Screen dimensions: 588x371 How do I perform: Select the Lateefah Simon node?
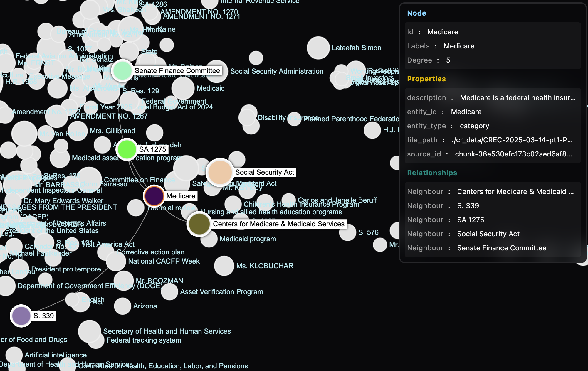pos(318,48)
